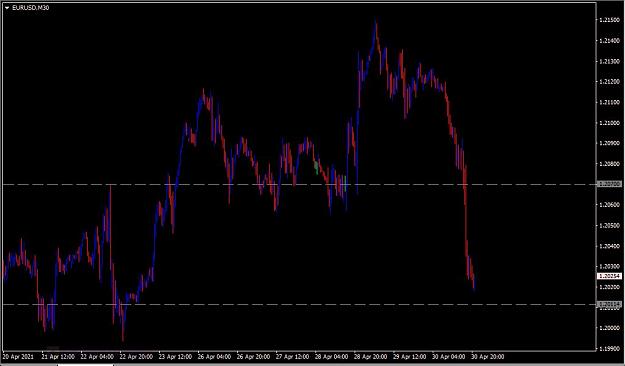This screenshot has height=366, width=625.
Task: Open the triangle menu beside EURUSD,M30
Action: [x=7, y=8]
